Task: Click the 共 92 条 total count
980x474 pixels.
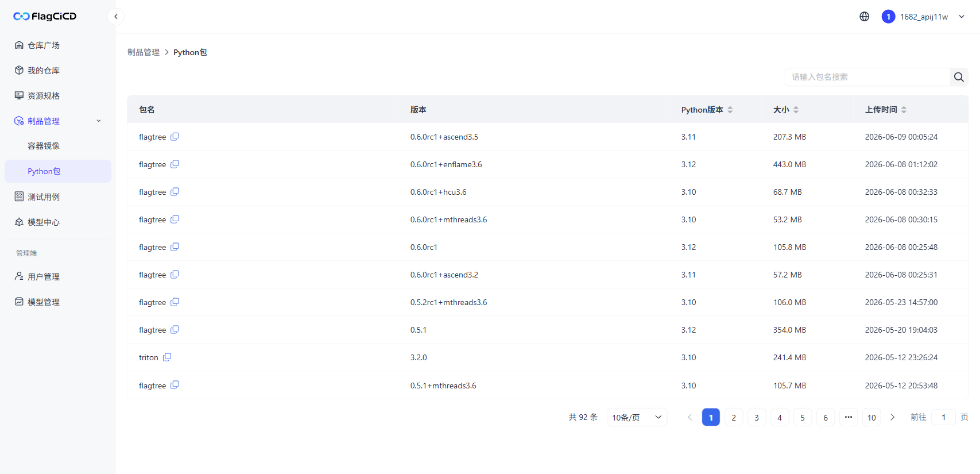Action: click(x=583, y=417)
